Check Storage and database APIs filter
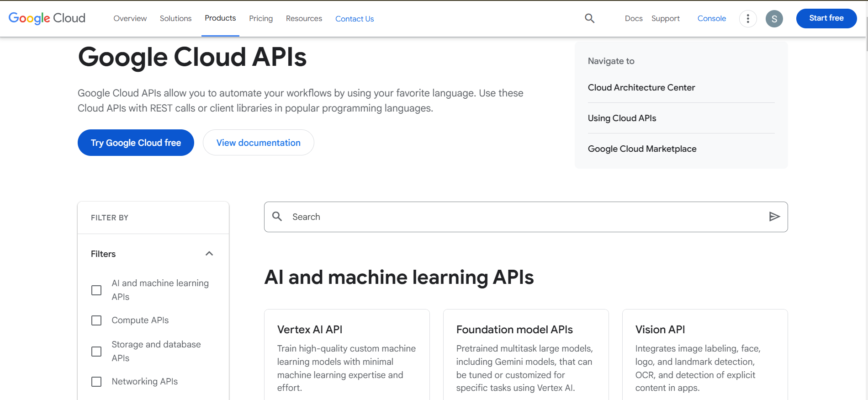 pyautogui.click(x=96, y=352)
